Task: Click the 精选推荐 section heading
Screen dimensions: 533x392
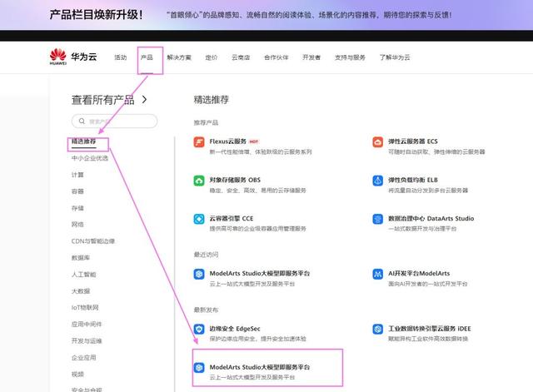Action: [211, 100]
